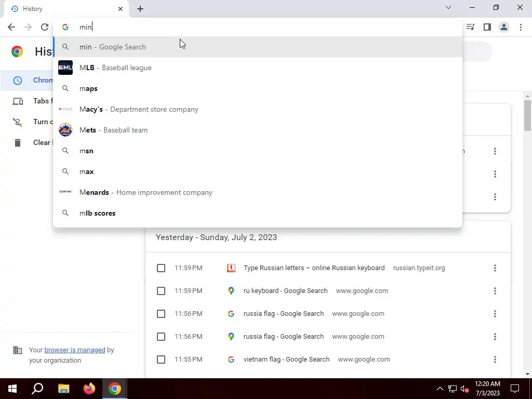Check the 11:56 PM russia flag entry with Maps icon

coord(161,337)
